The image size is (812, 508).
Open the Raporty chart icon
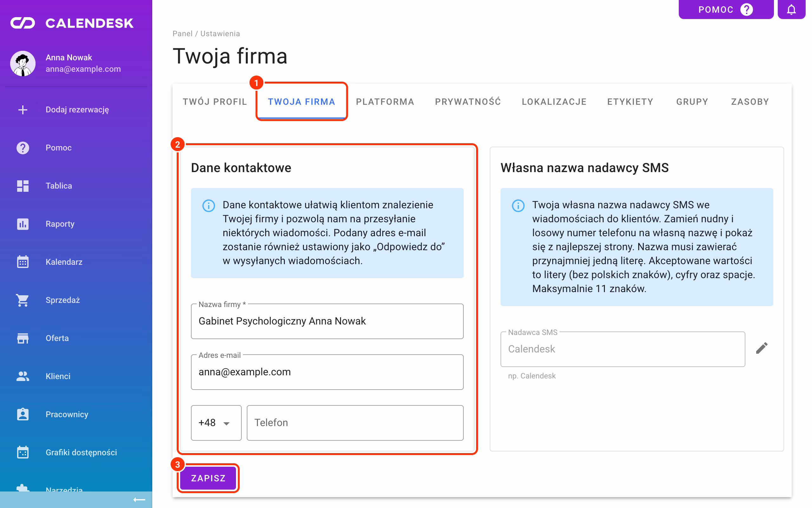pos(23,224)
